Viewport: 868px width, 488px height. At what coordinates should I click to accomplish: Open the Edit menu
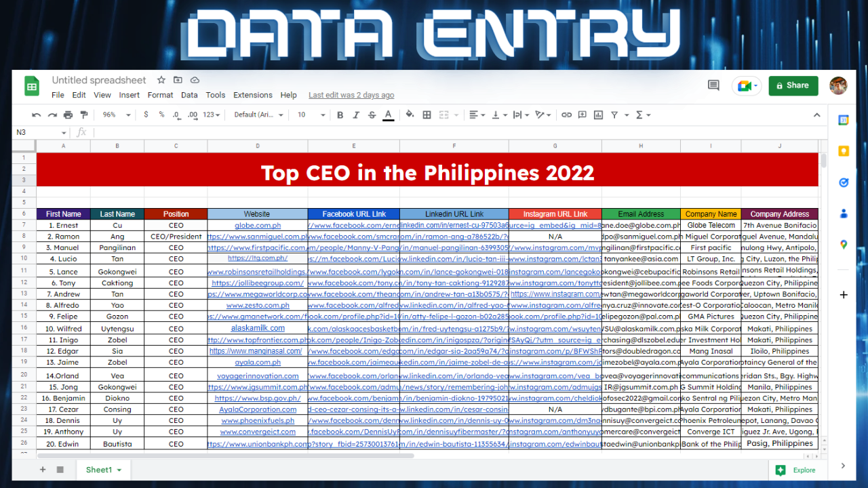tap(79, 96)
